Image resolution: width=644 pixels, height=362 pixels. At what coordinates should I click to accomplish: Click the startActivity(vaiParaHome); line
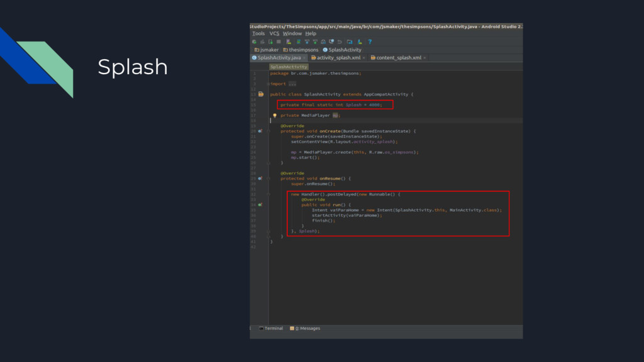click(x=347, y=216)
